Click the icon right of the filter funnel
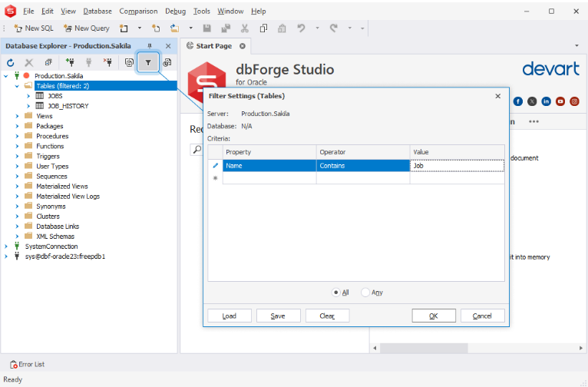588x387 pixels. tap(167, 63)
